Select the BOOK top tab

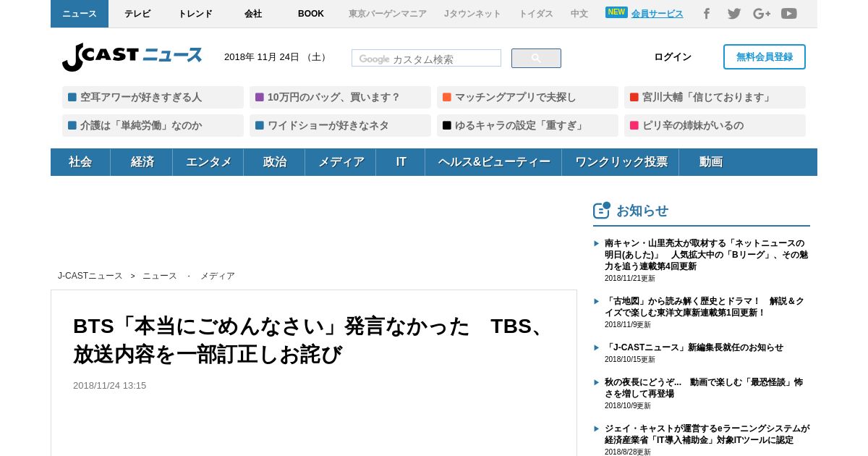point(311,14)
